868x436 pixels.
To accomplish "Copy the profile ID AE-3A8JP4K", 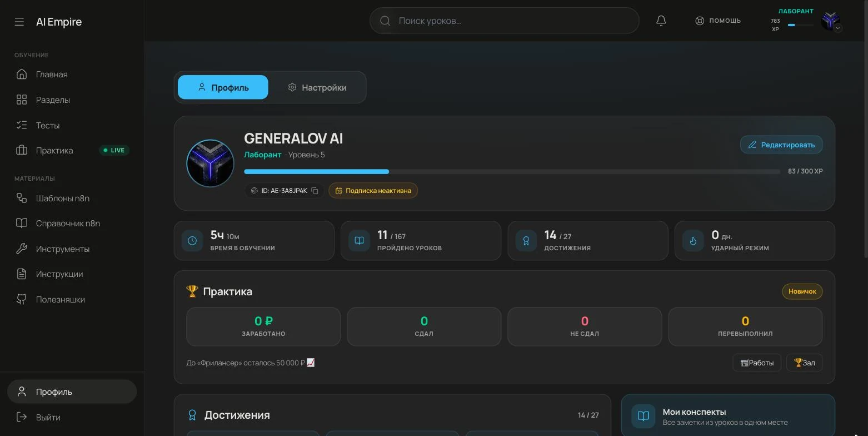I will pos(315,191).
